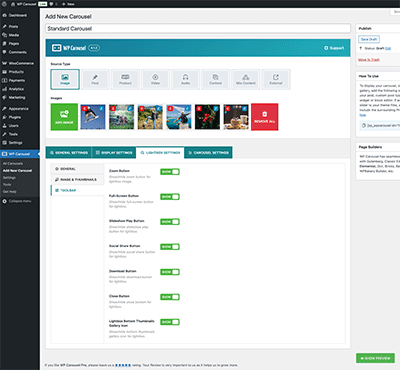This screenshot has height=370, width=400.
Task: Click the Collapse menu icon
Action: 4,201
